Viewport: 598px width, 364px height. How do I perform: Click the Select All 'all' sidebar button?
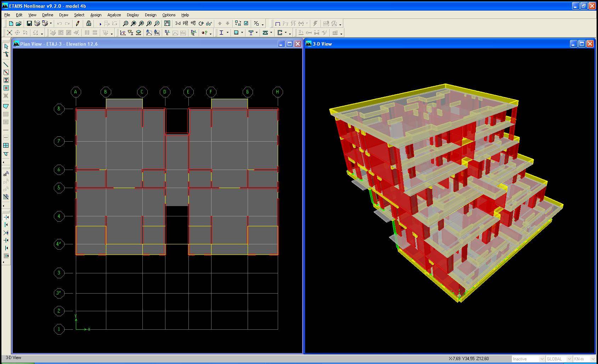(6, 174)
